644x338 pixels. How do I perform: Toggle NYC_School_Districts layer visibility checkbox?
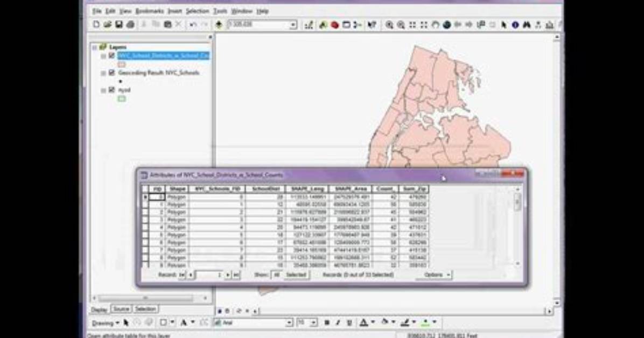tap(111, 55)
